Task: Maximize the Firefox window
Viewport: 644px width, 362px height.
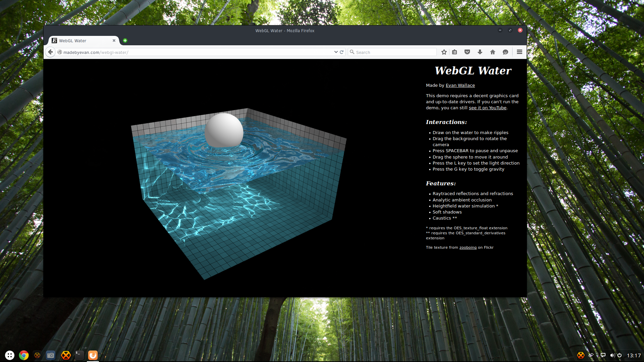Action: pos(510,30)
